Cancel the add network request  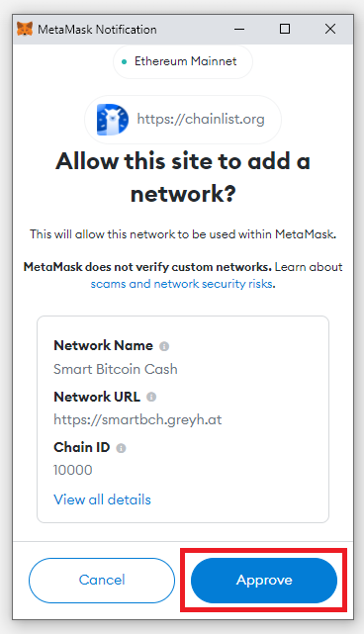pos(102,581)
